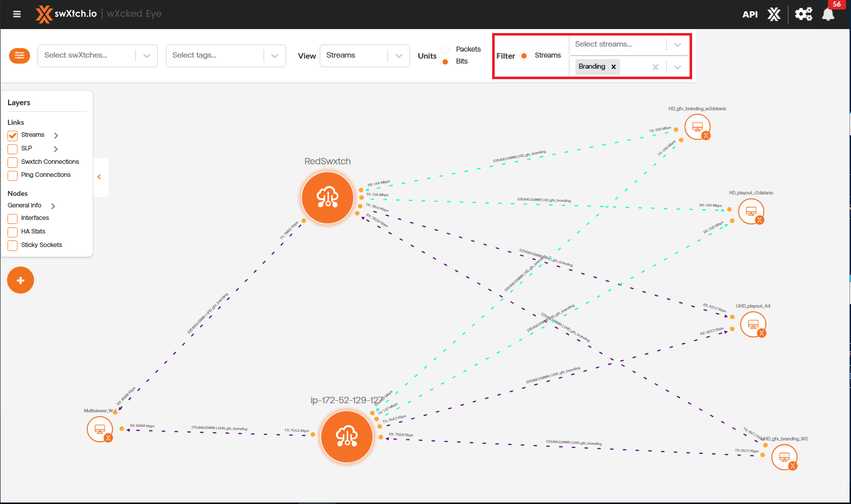Viewport: 851px width, 504px height.
Task: Uncheck the Streams links checkbox
Action: [13, 136]
